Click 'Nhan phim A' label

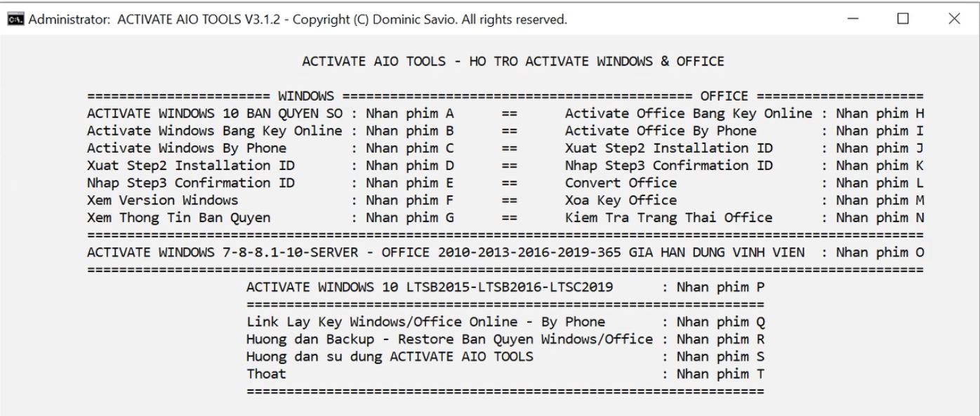click(x=410, y=113)
